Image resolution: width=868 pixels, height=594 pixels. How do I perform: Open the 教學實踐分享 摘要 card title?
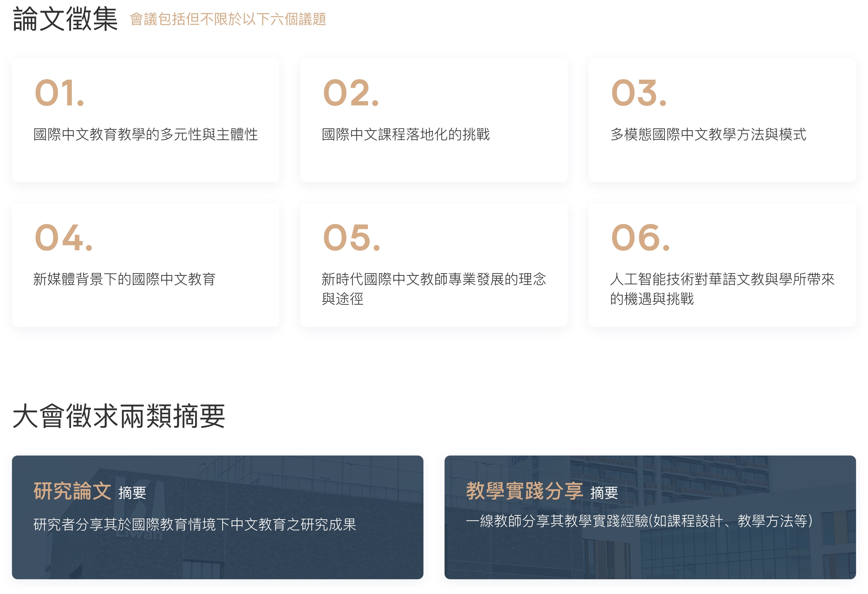542,491
